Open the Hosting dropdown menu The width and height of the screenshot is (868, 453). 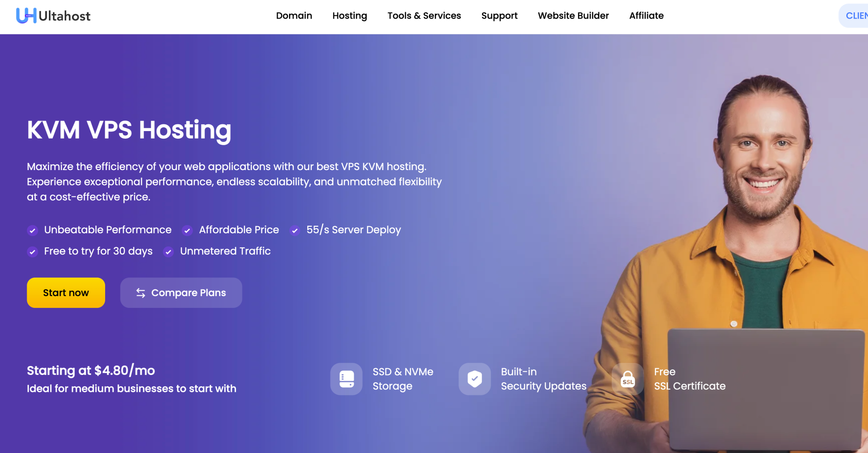click(349, 16)
